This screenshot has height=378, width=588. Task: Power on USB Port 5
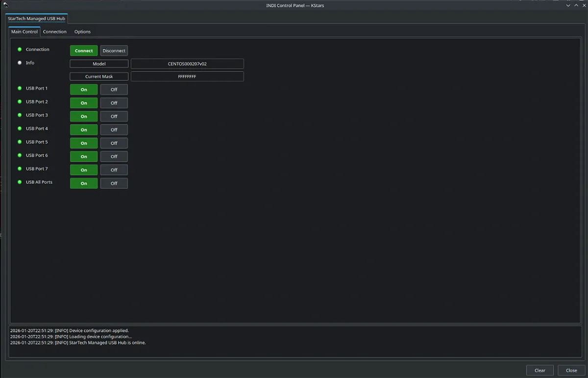pos(84,143)
